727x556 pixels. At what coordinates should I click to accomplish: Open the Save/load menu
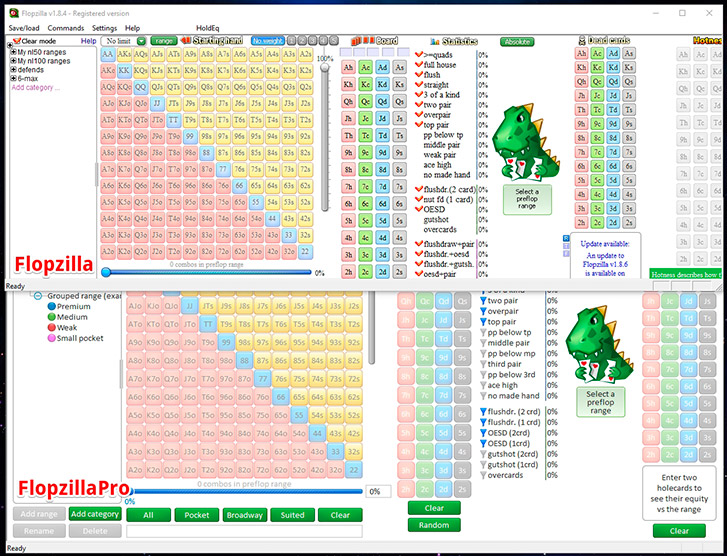tap(24, 28)
